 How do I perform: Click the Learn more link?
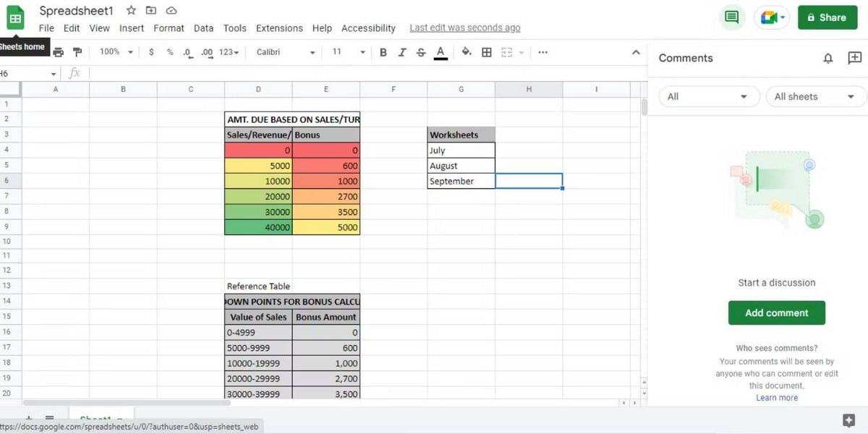(777, 398)
